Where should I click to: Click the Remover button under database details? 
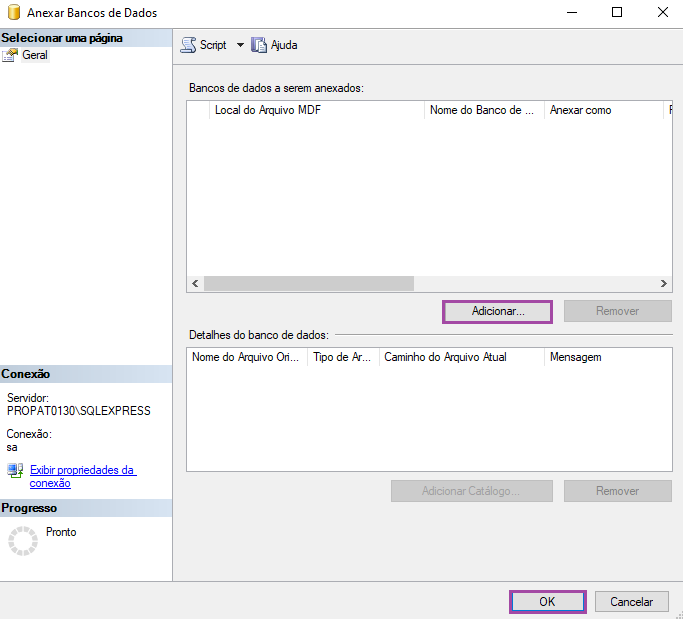618,491
